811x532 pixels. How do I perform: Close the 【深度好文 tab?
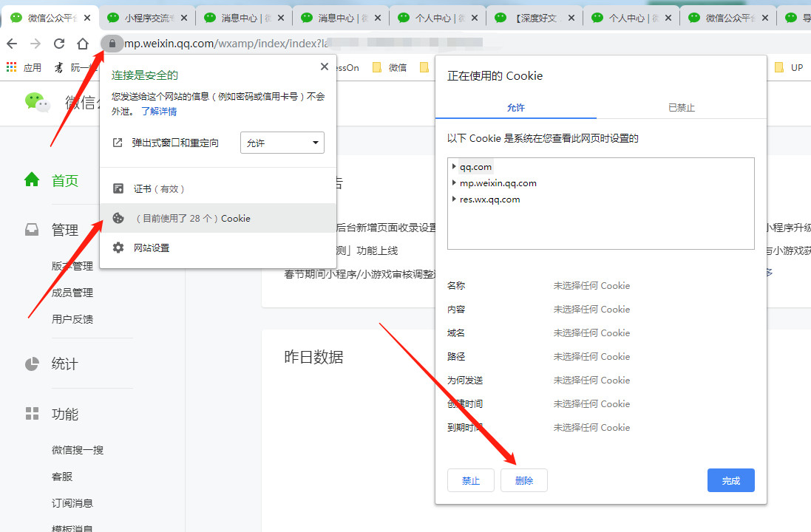pyautogui.click(x=571, y=18)
